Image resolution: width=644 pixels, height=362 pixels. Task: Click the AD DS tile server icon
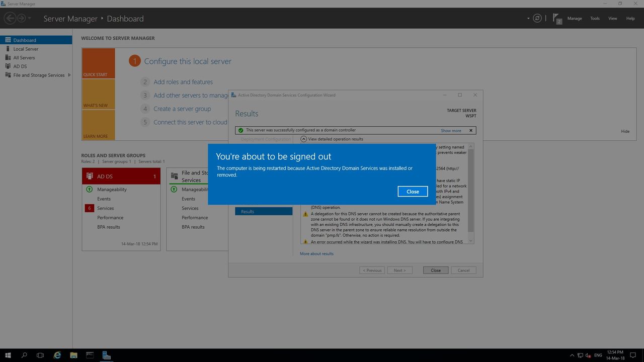pyautogui.click(x=90, y=176)
